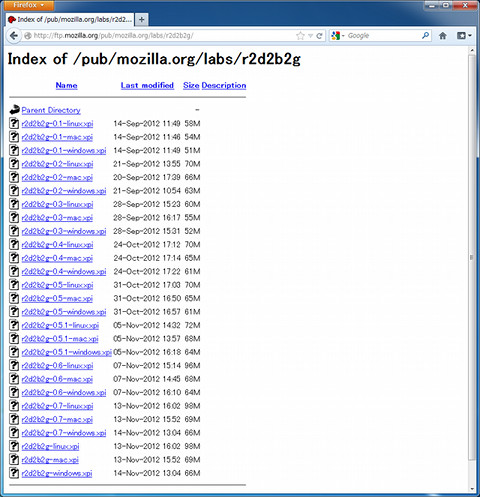Expand the Firefox application menu
The image size is (480, 497).
pos(29,5)
